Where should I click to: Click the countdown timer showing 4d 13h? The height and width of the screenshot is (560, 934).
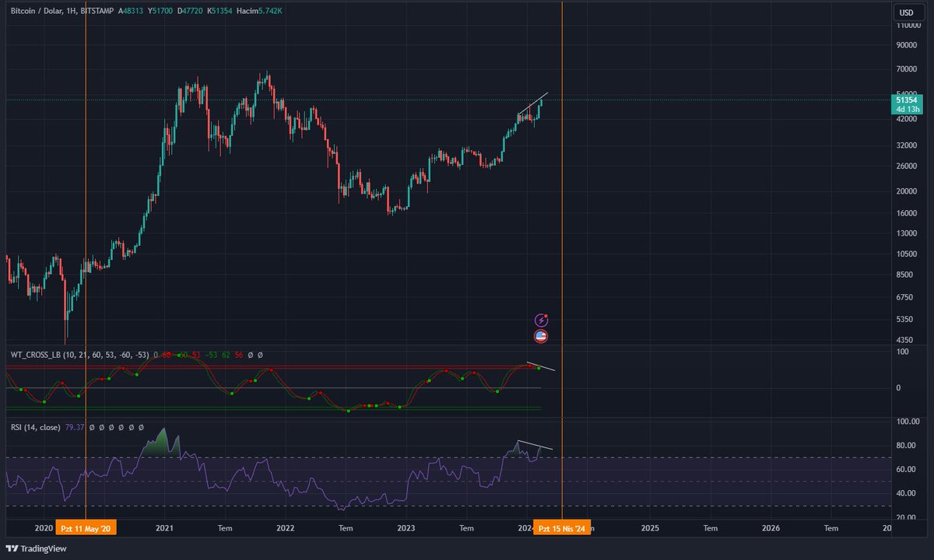coord(907,110)
